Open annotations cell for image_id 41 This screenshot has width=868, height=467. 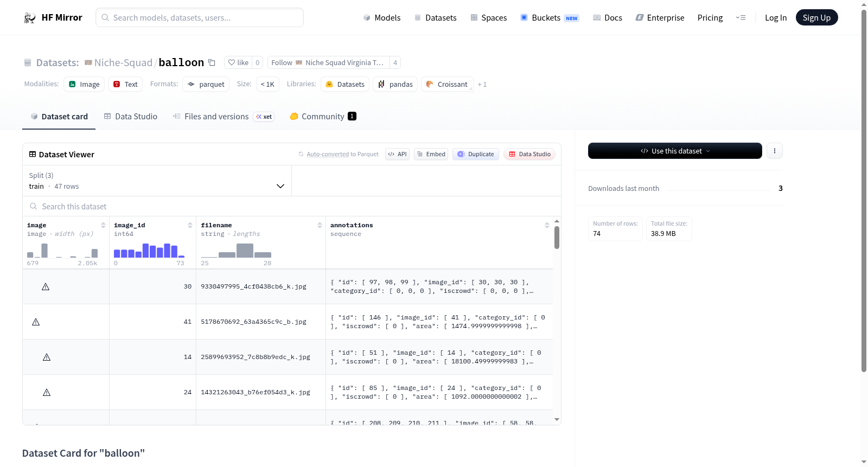pos(439,322)
